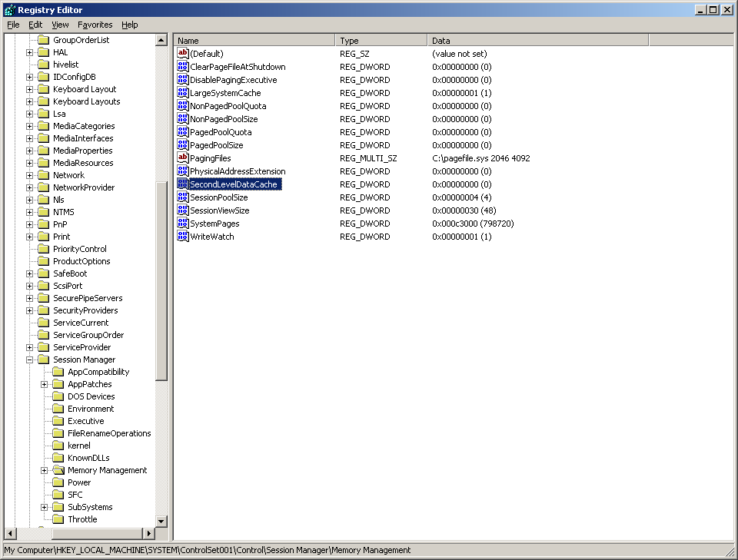The height and width of the screenshot is (560, 738).
Task: Click the string icon beside (Default)
Action: 183,53
